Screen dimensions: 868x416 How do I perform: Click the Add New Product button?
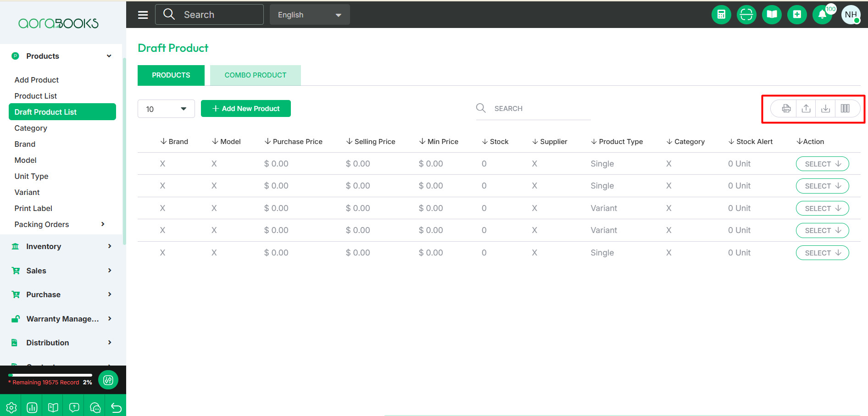click(x=246, y=109)
